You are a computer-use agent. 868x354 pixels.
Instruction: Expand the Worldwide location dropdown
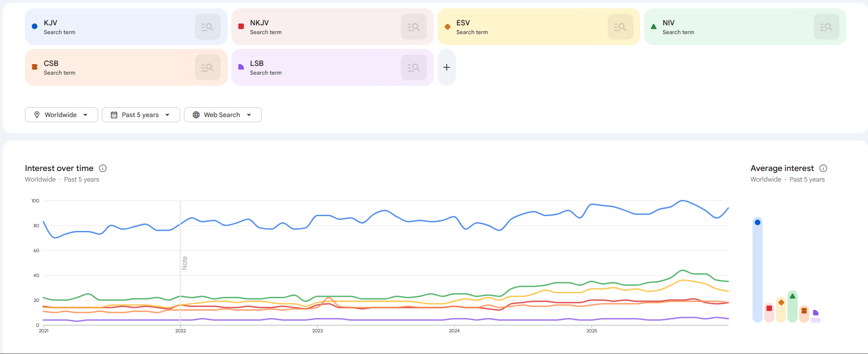(61, 115)
